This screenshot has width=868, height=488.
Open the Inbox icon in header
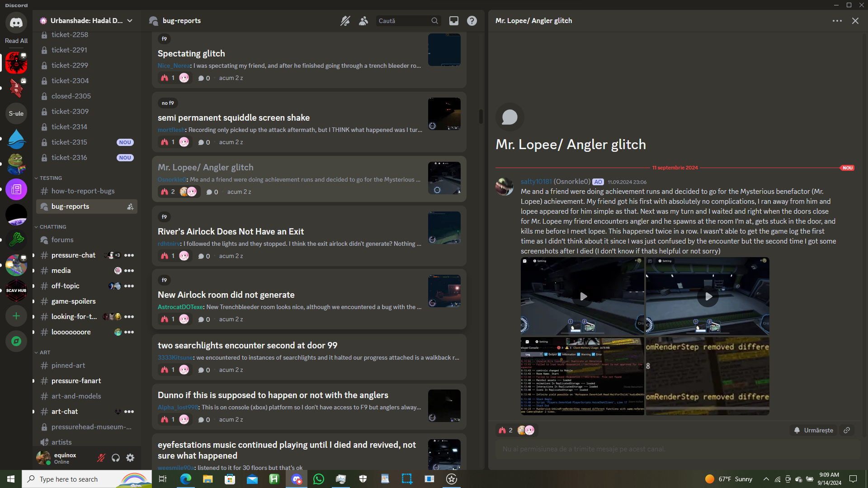pos(453,21)
